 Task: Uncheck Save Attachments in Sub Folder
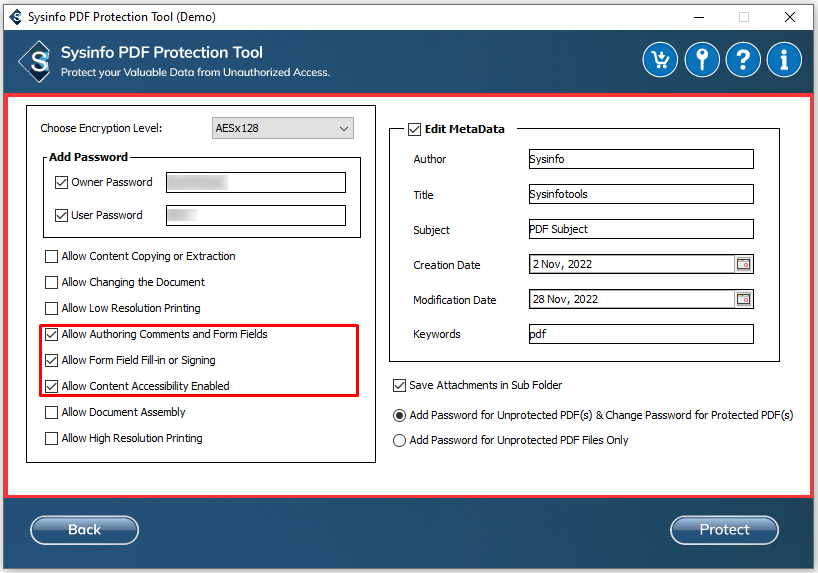pos(399,385)
